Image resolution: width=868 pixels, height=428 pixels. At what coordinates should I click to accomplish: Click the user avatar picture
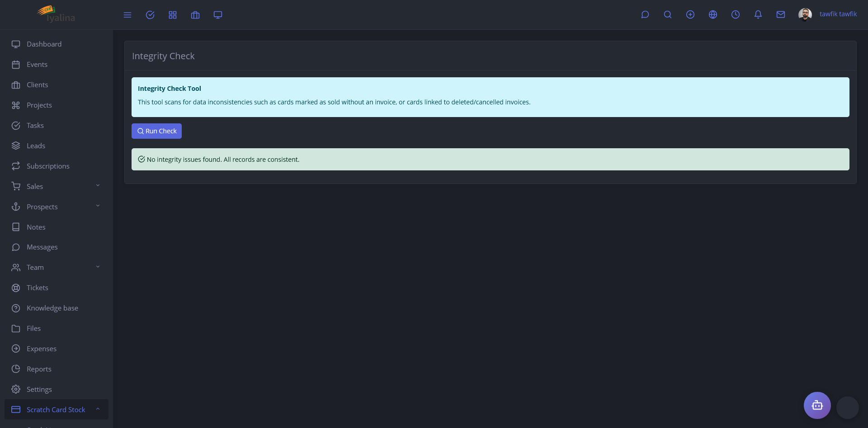click(805, 14)
